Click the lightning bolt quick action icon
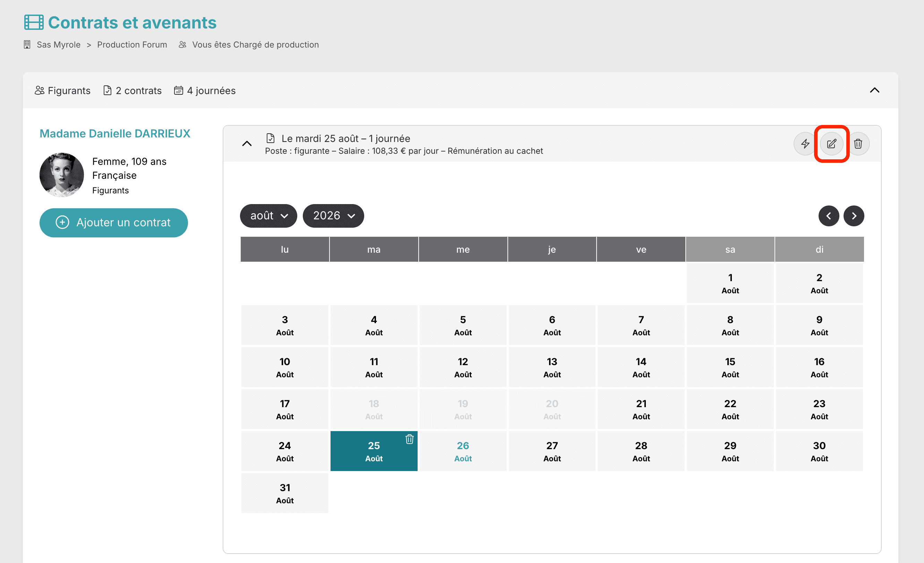This screenshot has width=924, height=563. (x=805, y=144)
